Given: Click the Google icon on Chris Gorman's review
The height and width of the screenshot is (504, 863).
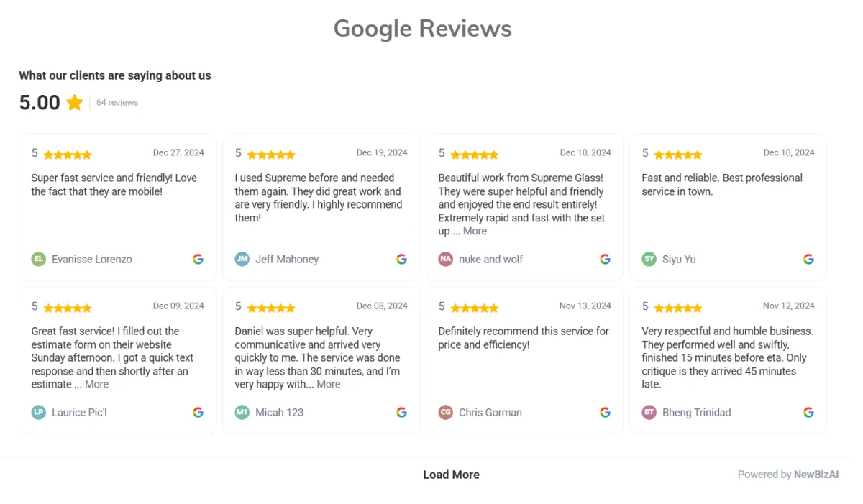Looking at the screenshot, I should tap(606, 412).
